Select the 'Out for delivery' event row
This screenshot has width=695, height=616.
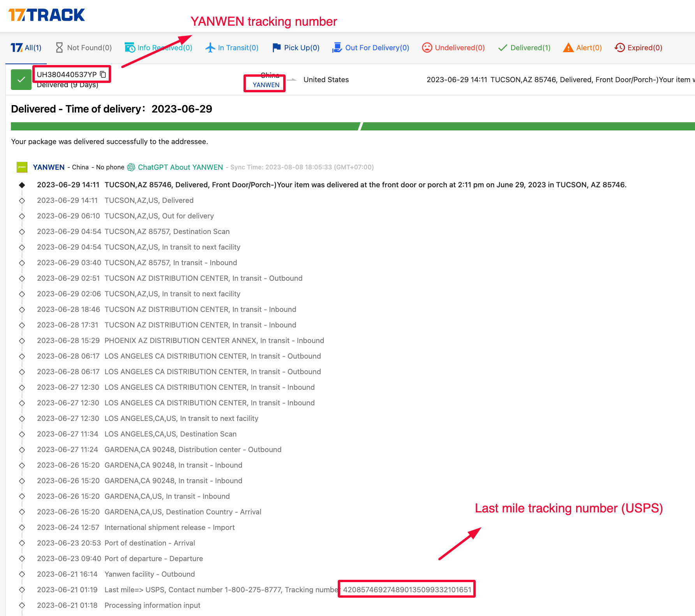[x=125, y=216]
